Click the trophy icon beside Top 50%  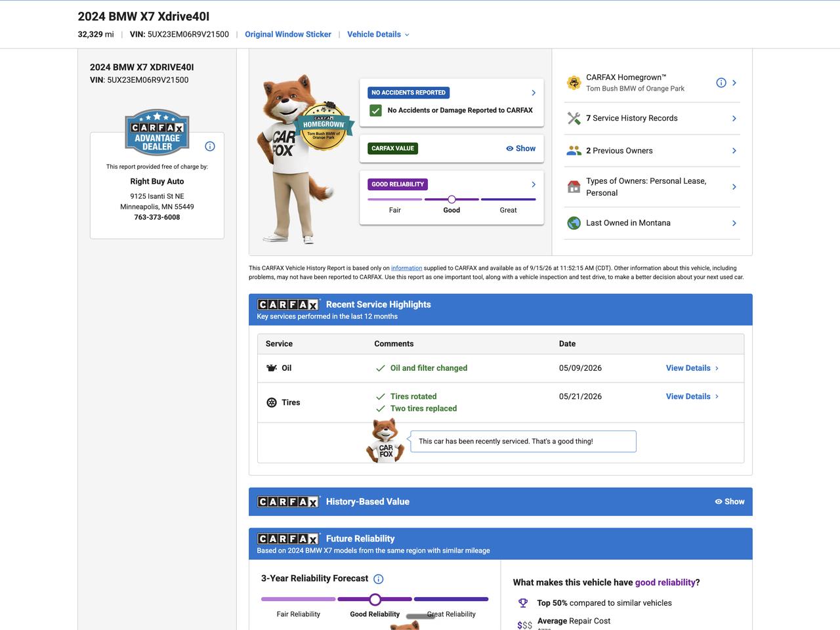coord(523,603)
